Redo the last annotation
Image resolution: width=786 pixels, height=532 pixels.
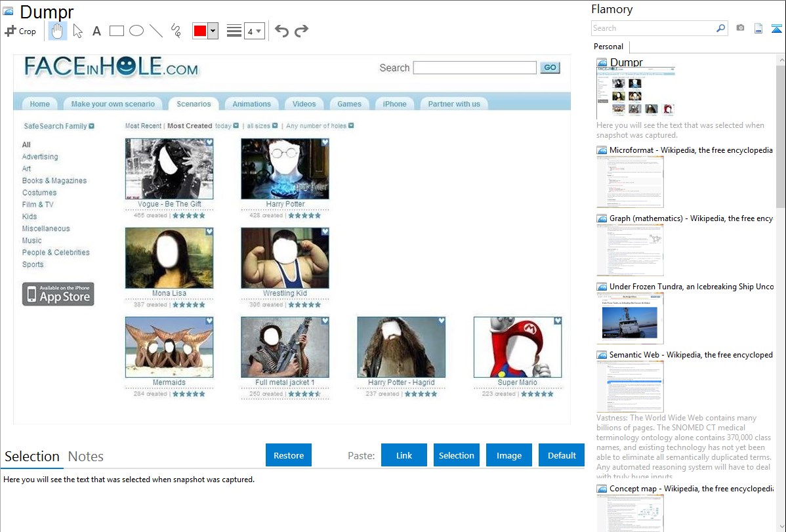301,31
